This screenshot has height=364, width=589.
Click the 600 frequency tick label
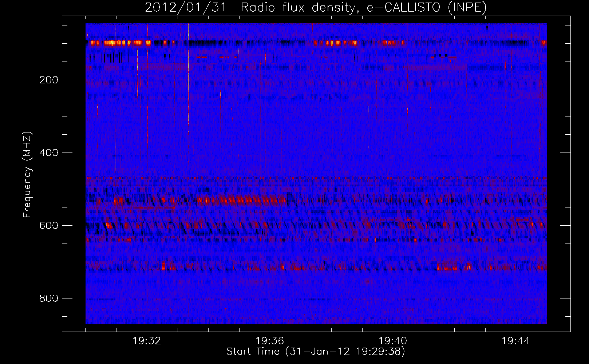click(x=49, y=226)
